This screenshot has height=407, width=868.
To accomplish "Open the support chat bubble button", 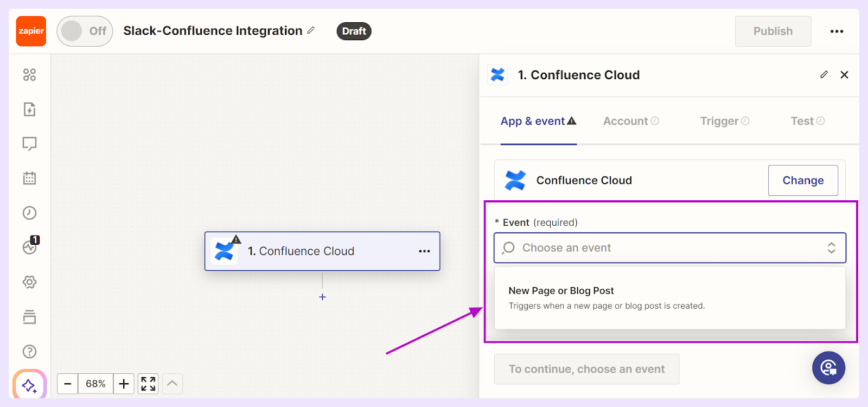I will pyautogui.click(x=828, y=368).
